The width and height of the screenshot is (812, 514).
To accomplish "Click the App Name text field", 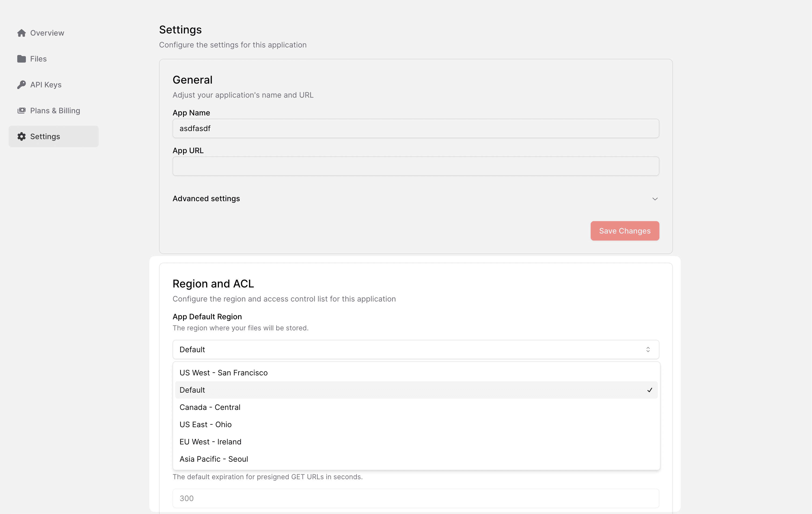I will tap(415, 128).
